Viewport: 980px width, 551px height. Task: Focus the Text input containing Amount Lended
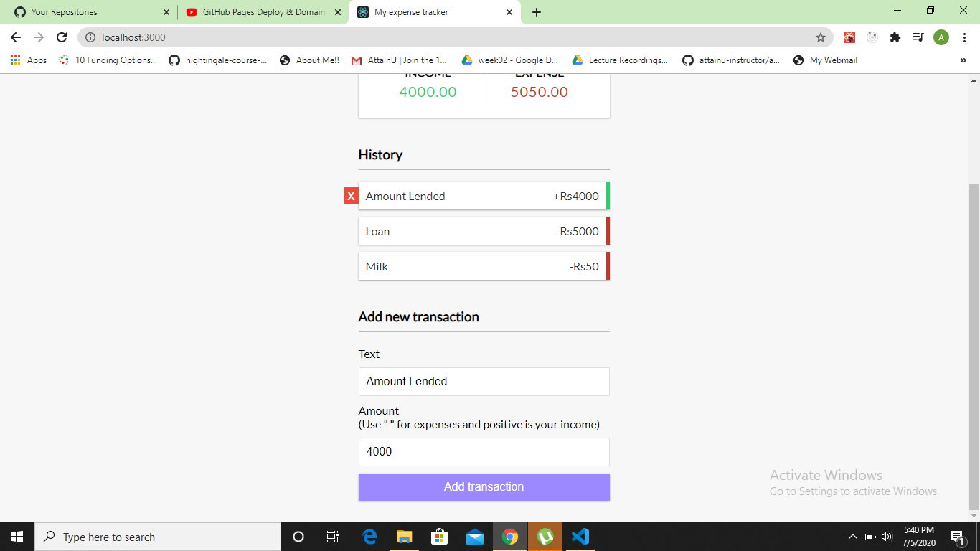click(484, 382)
